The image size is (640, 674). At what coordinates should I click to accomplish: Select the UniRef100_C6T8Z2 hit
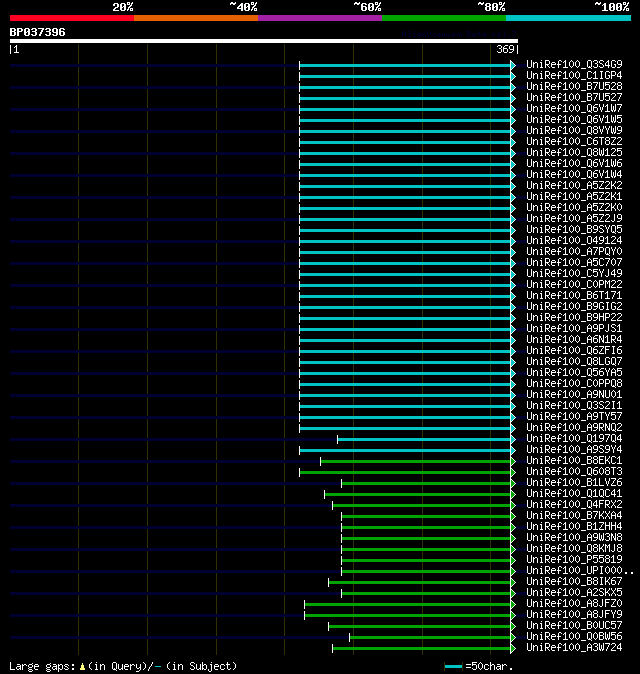[x=574, y=141]
